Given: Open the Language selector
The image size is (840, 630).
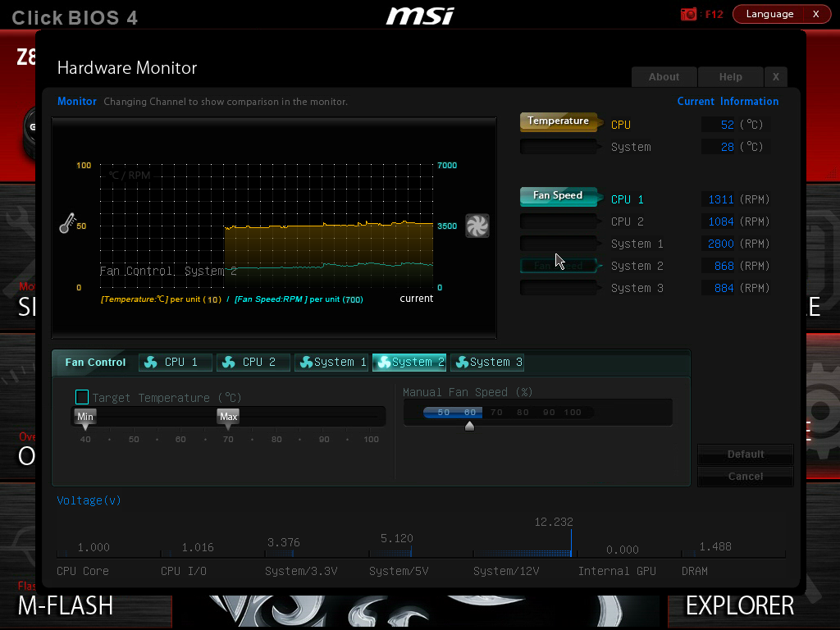Looking at the screenshot, I should (769, 14).
